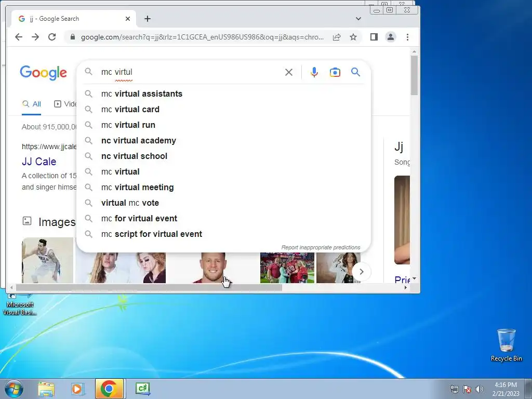Choose the plain 'mc virtual' suggestion
The image size is (532, 399).
pyautogui.click(x=224, y=171)
